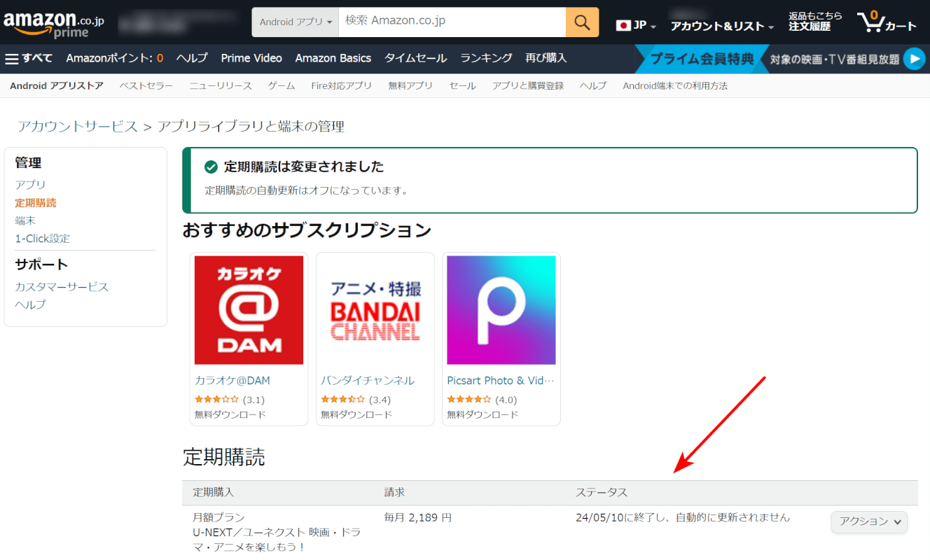This screenshot has height=560, width=930.
Task: Click the 毎月 2,189 円 charge text
Action: click(x=417, y=518)
